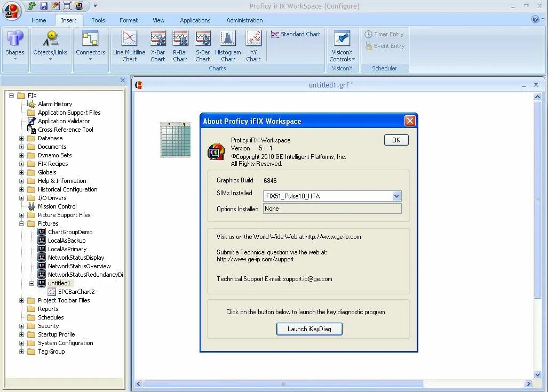Open Alarm History in tree
The image size is (548, 392).
coord(55,104)
